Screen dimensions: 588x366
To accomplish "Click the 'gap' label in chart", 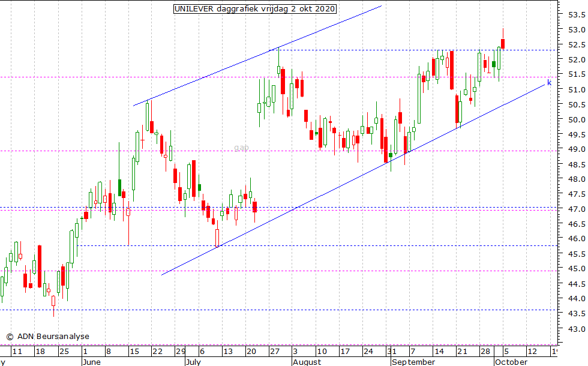I will pyautogui.click(x=241, y=148).
